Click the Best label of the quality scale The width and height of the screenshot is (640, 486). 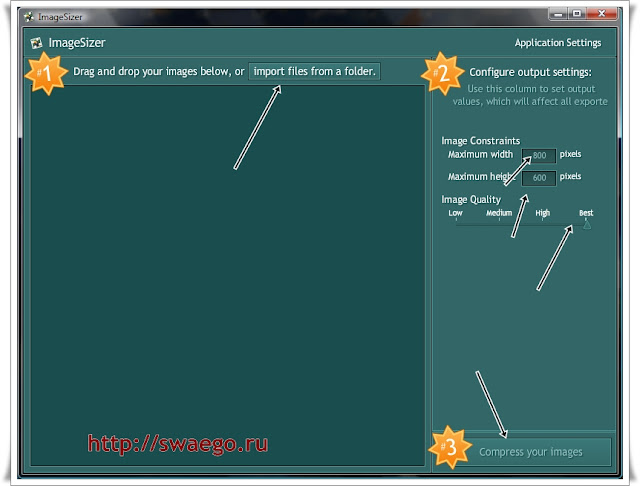[586, 213]
